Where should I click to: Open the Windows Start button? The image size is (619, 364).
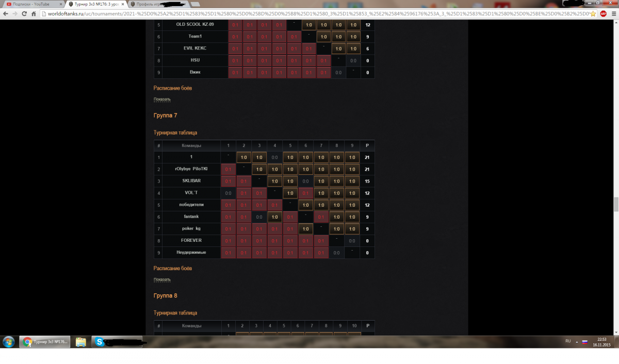click(x=9, y=342)
